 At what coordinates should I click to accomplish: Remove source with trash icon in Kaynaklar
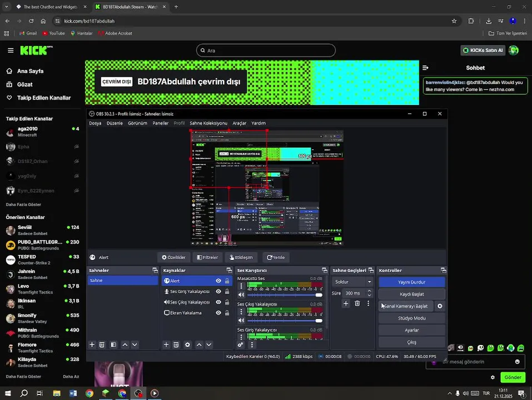click(176, 345)
